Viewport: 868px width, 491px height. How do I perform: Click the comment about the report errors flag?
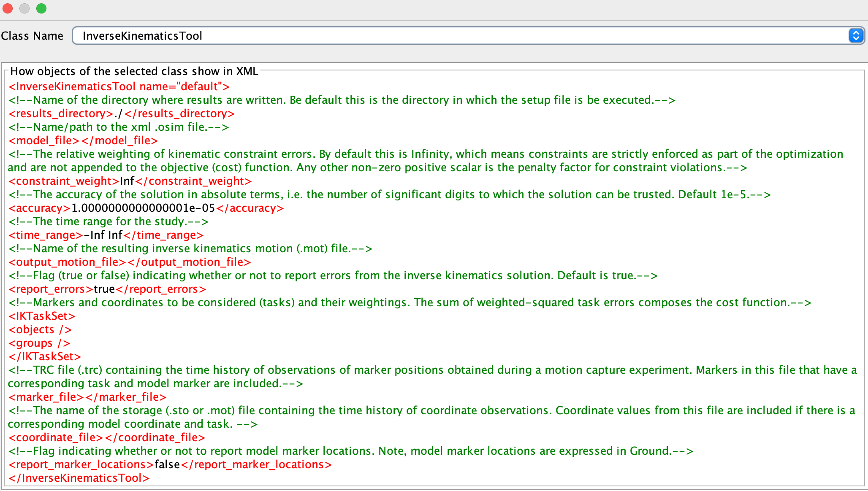pyautogui.click(x=333, y=275)
